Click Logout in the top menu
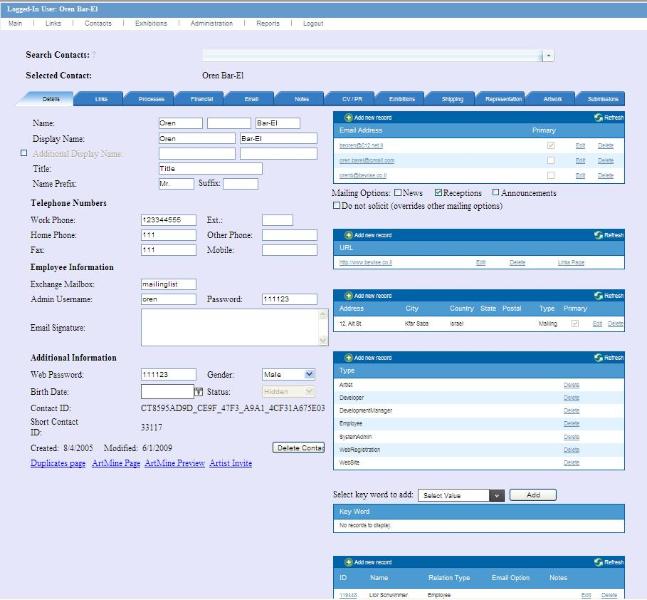 [313, 24]
